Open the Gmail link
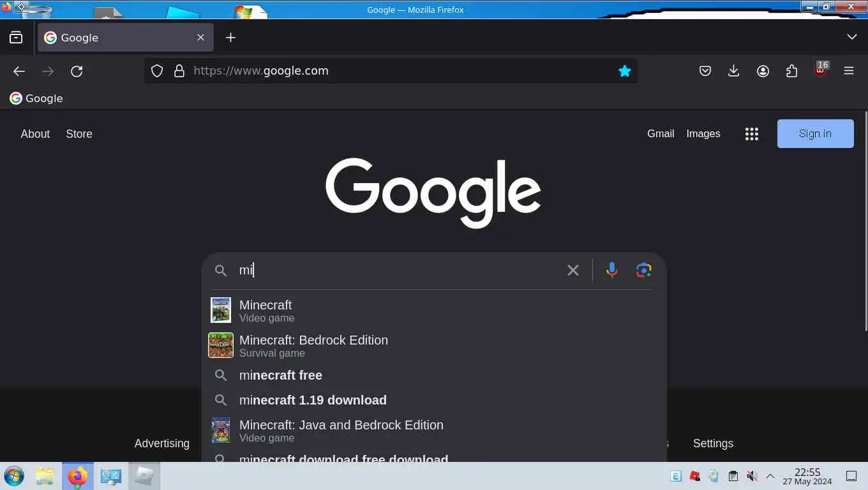The height and width of the screenshot is (490, 868). (x=661, y=134)
